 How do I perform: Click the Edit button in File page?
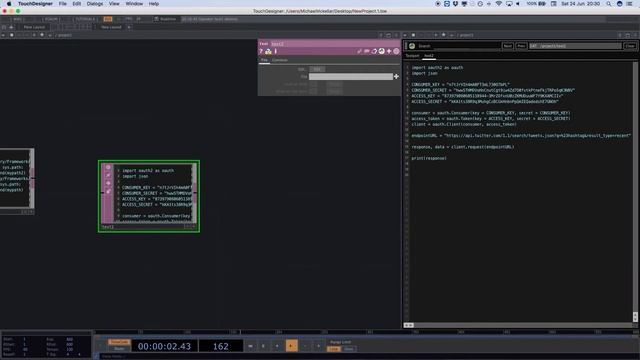[x=317, y=69]
